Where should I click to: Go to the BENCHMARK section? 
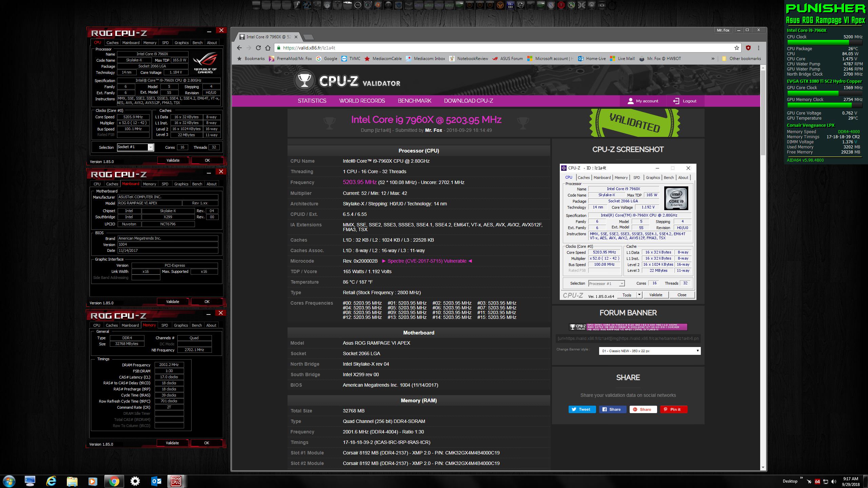click(x=414, y=101)
